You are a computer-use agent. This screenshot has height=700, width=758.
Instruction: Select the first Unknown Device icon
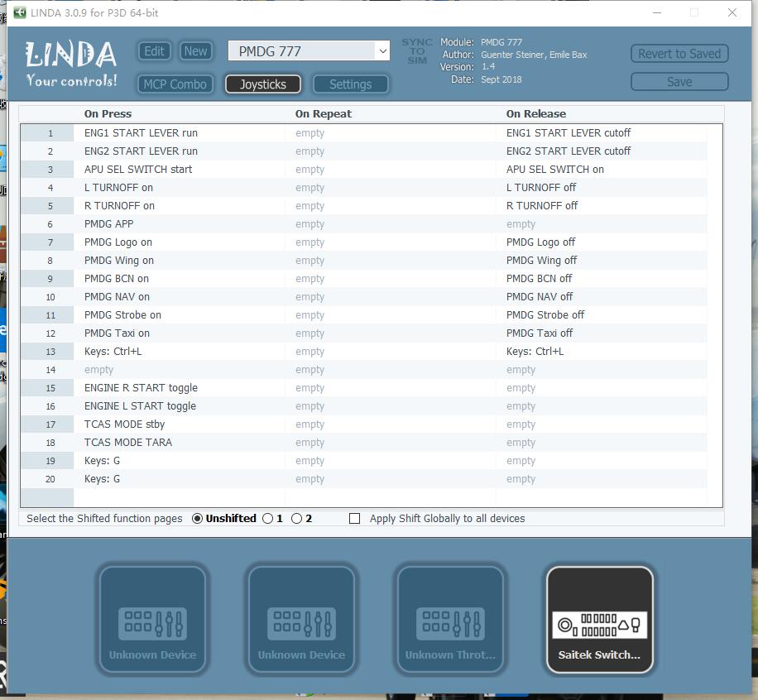(152, 619)
